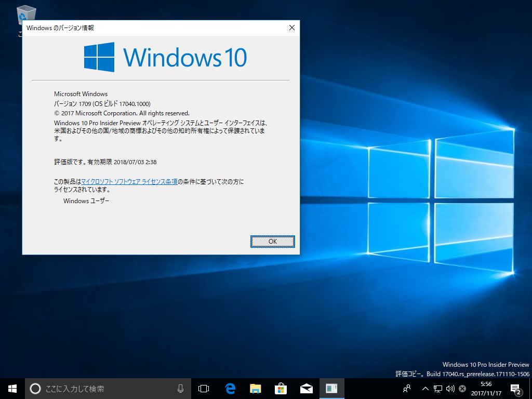Click the network icon in the system tray

[438, 388]
